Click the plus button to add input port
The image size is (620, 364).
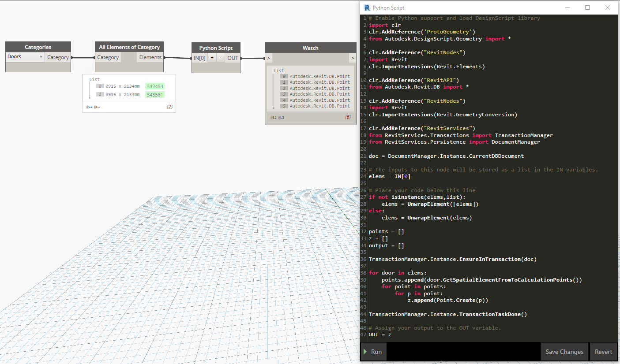(212, 58)
